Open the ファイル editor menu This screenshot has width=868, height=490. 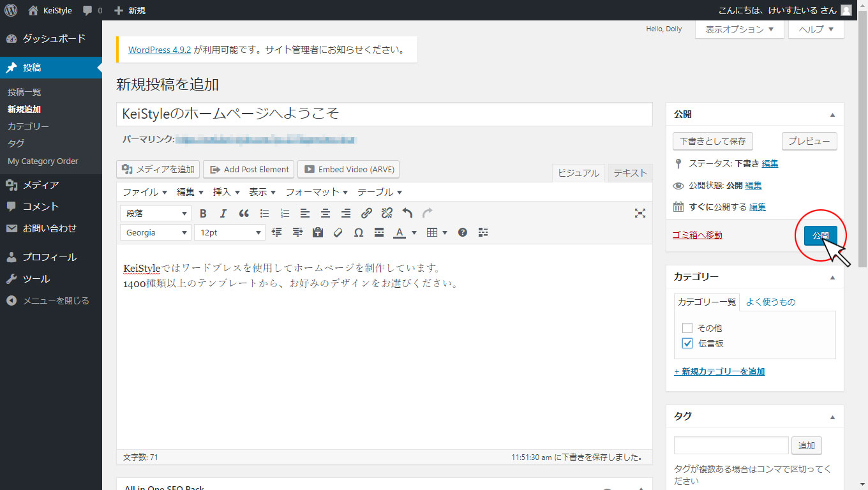[x=145, y=192]
